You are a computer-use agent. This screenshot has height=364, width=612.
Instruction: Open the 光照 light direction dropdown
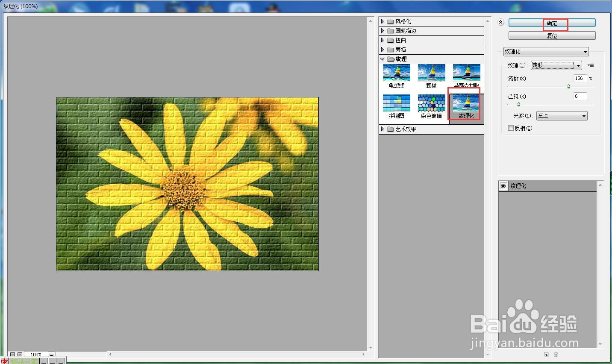[562, 116]
